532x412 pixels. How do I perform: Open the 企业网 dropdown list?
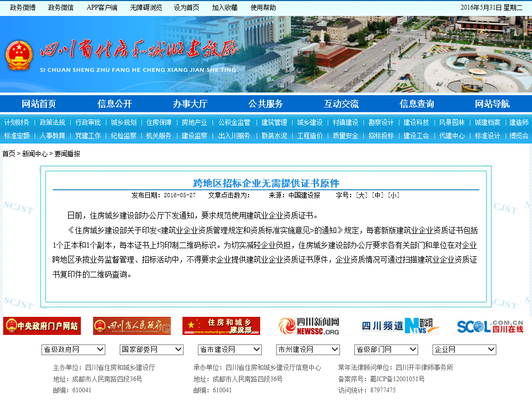pyautogui.click(x=464, y=349)
